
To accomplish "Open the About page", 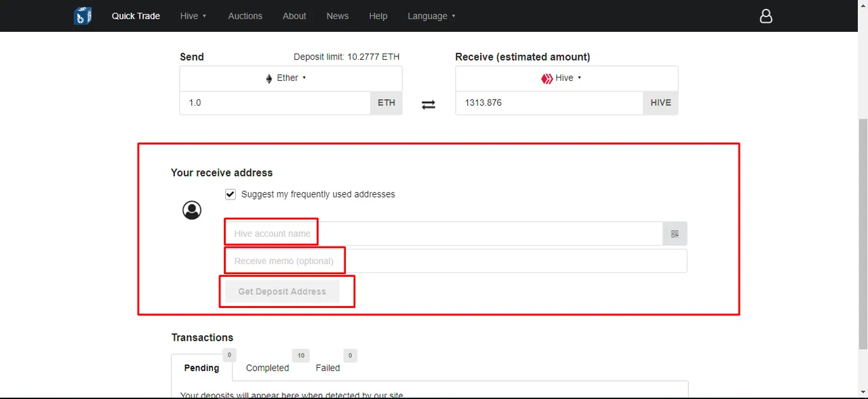I will (294, 16).
